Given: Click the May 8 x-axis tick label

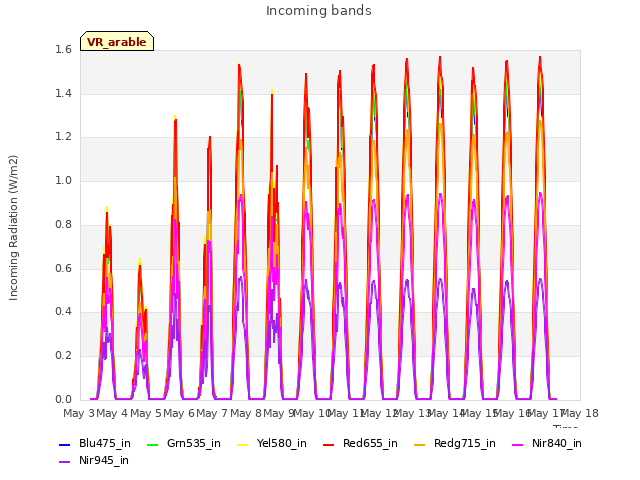Looking at the screenshot, I should tap(246, 413).
